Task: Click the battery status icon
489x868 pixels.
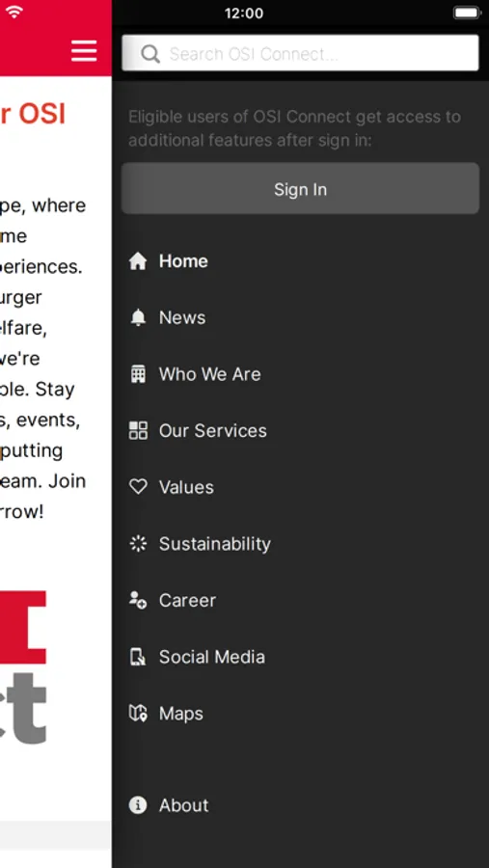Action: click(x=467, y=13)
